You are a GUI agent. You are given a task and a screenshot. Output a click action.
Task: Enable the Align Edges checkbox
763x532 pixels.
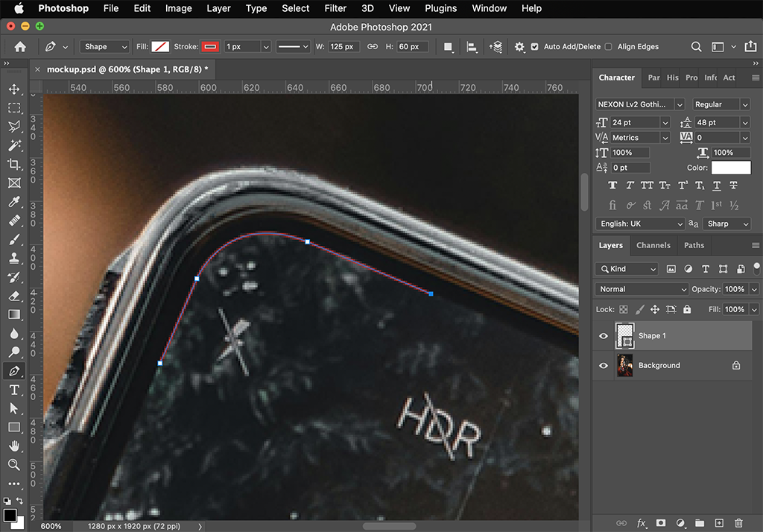click(x=609, y=46)
